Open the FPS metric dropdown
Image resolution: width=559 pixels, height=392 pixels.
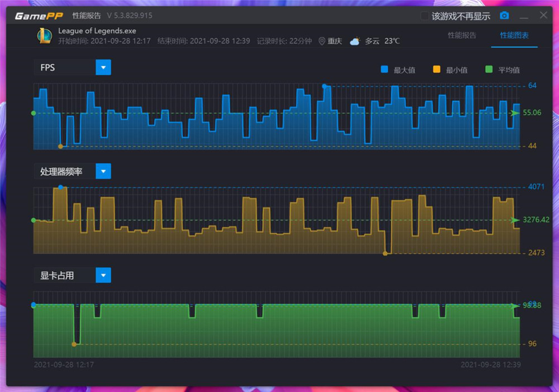(103, 68)
